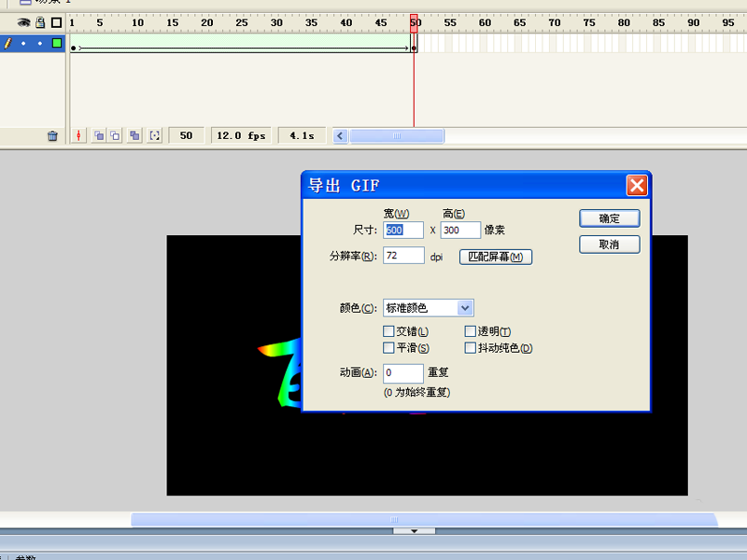Click the red playhead at frame 50
The image size is (747, 560).
(414, 23)
